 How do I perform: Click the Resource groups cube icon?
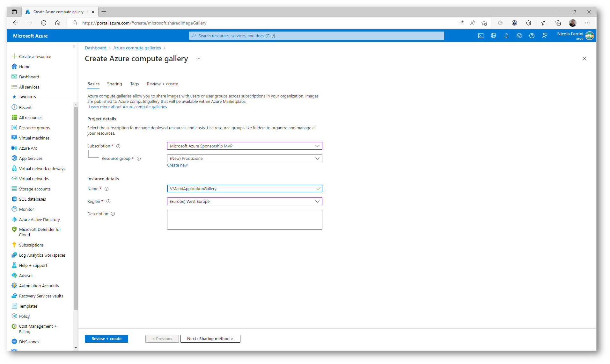[x=14, y=128]
